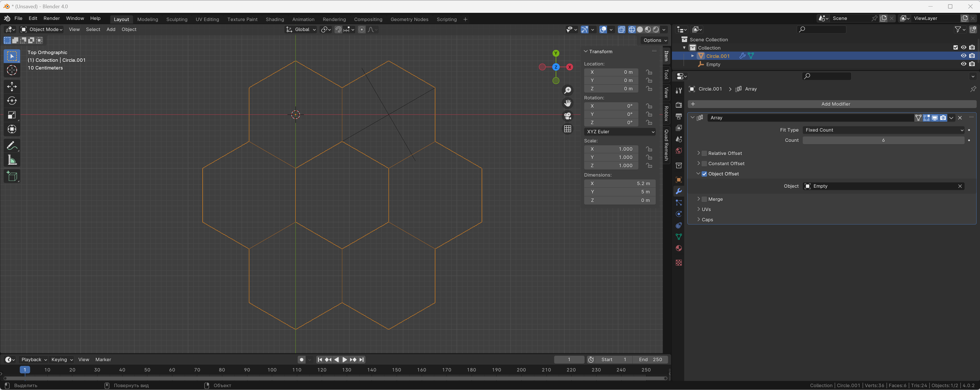Expand Circle.001 in the outliner
The height and width of the screenshot is (390, 980).
point(692,56)
